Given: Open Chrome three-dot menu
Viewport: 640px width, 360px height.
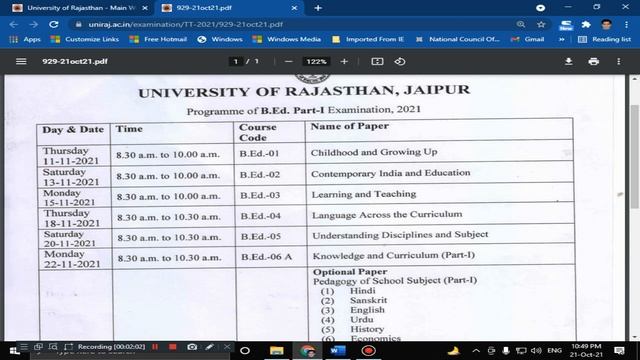Looking at the screenshot, I should (x=627, y=24).
